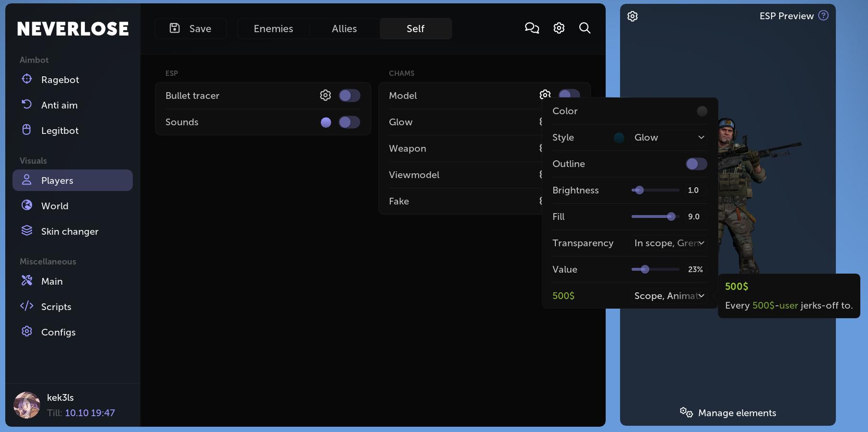Pick the chams Color swatch
This screenshot has width=868, height=432.
click(x=702, y=111)
